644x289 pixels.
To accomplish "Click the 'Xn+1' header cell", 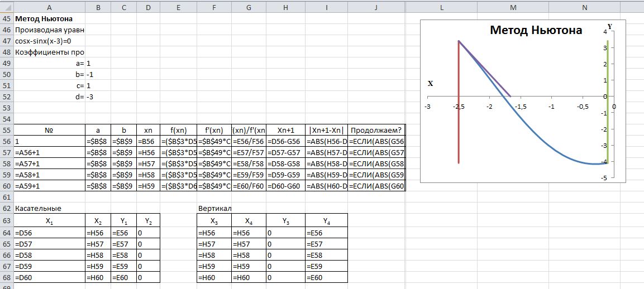I will tap(285, 131).
